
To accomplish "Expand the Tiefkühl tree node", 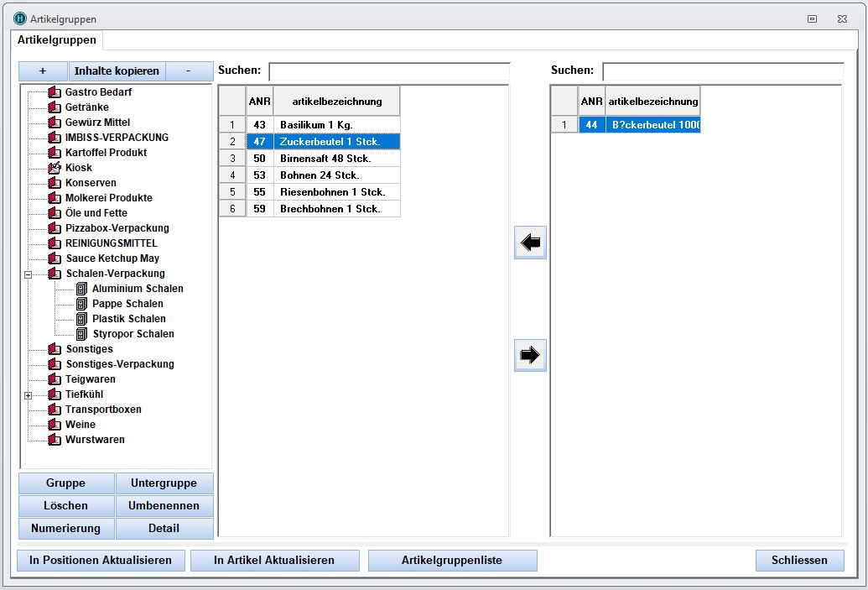I will 28,394.
